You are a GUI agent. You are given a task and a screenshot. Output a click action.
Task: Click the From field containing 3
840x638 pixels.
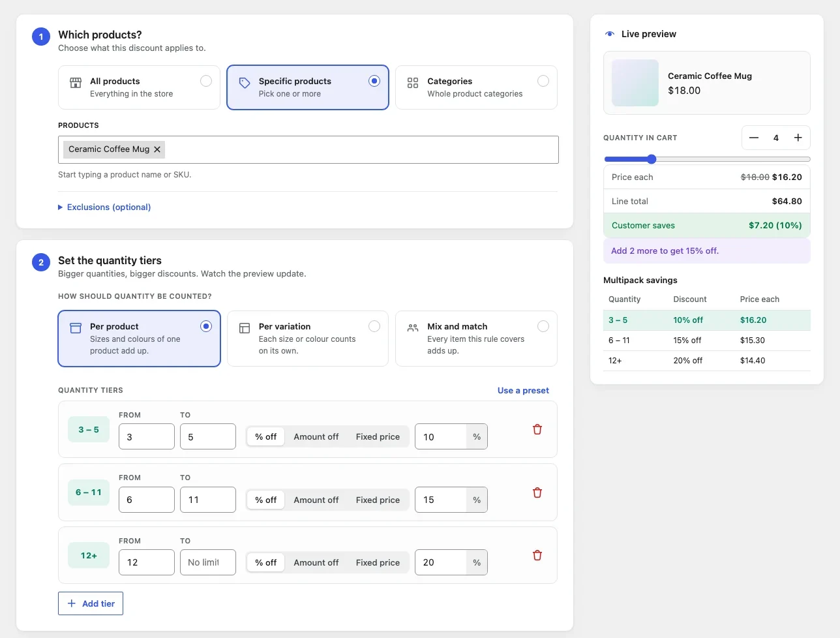[147, 436]
